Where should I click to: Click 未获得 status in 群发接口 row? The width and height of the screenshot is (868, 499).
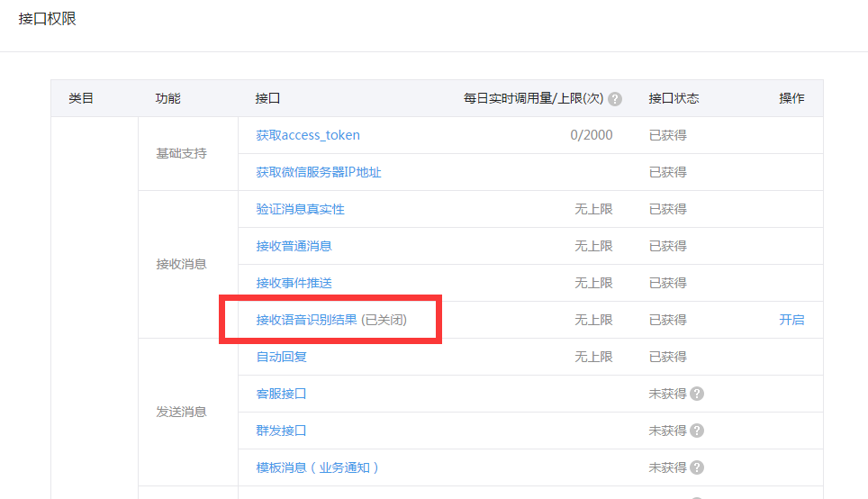point(667,431)
